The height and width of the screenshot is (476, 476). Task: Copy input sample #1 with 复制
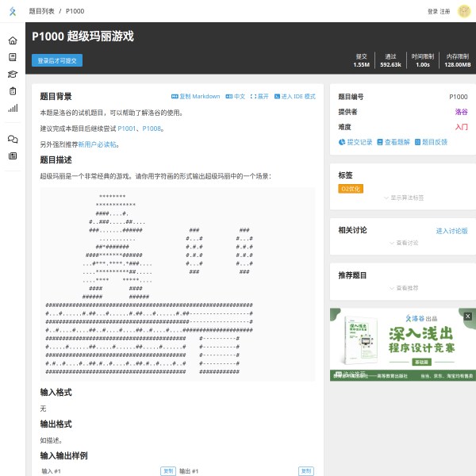coord(168,470)
